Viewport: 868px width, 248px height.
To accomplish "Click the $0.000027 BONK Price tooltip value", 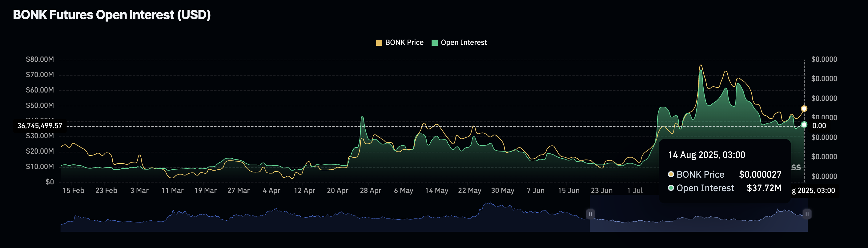I will pyautogui.click(x=760, y=174).
